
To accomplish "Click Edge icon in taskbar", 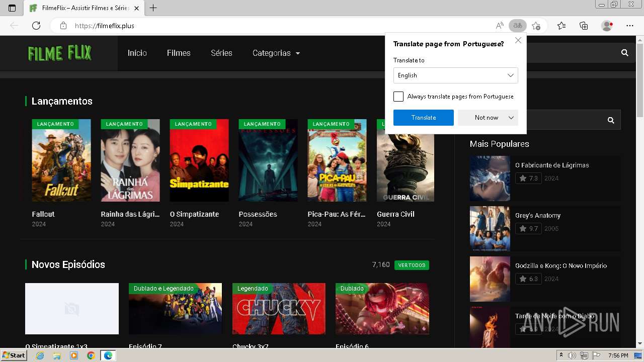I will tap(108, 355).
